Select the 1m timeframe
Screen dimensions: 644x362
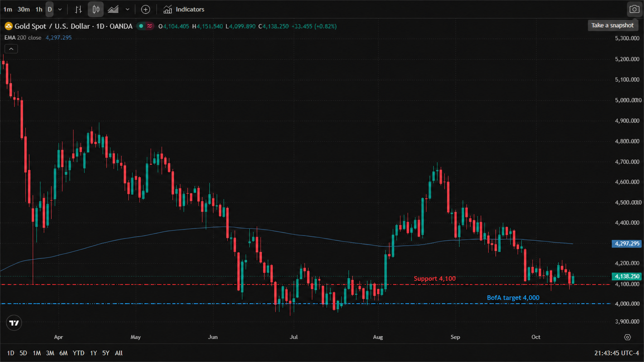point(8,9)
